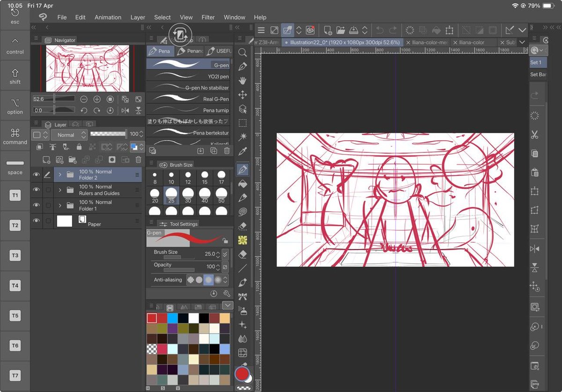Image resolution: width=562 pixels, height=392 pixels.
Task: Select the Move layer tool
Action: [x=243, y=95]
